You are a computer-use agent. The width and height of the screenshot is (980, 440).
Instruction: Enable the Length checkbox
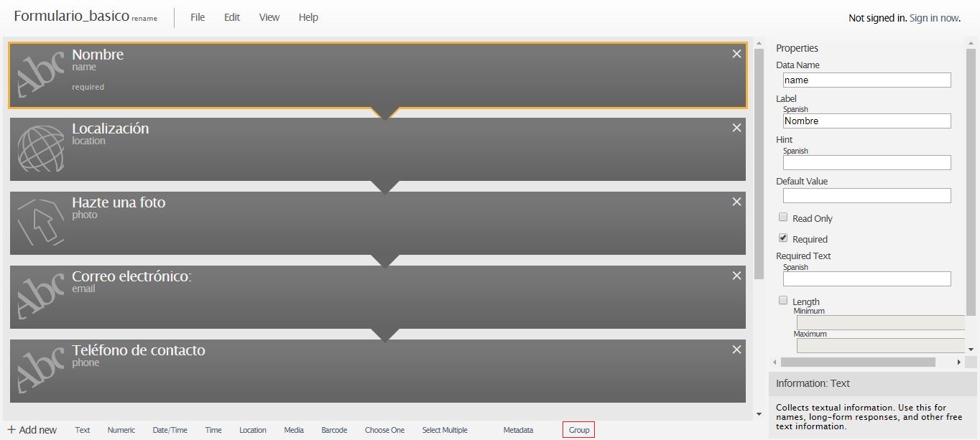(783, 301)
